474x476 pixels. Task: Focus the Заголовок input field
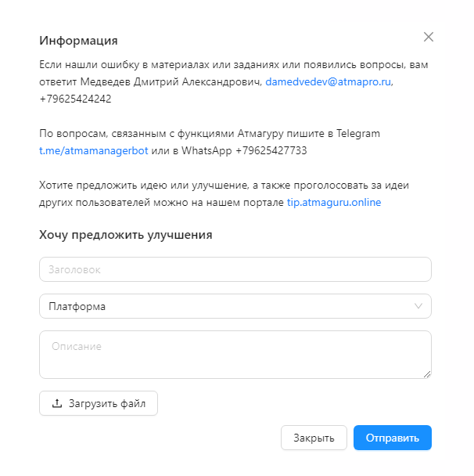(235, 269)
